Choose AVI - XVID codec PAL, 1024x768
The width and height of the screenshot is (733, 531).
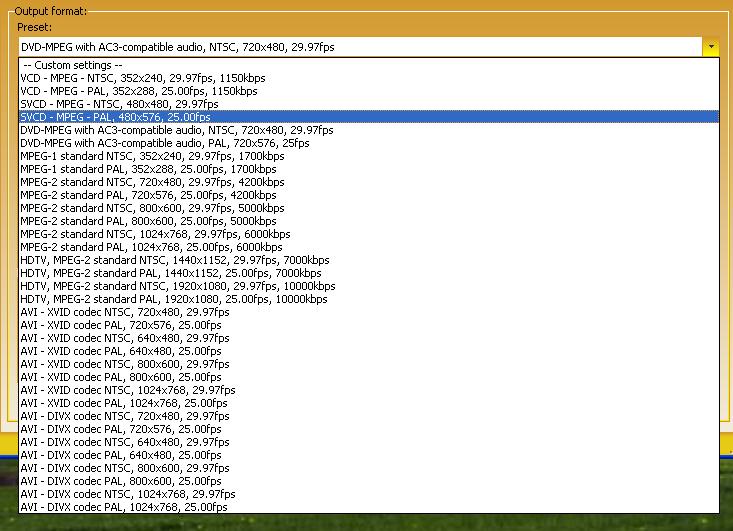pos(369,403)
